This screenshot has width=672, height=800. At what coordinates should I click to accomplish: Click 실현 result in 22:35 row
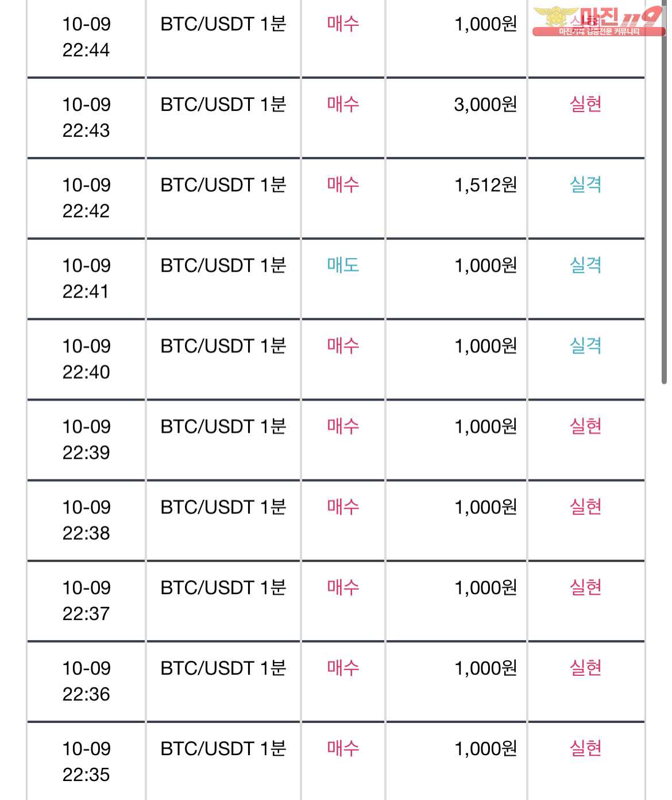tap(585, 748)
